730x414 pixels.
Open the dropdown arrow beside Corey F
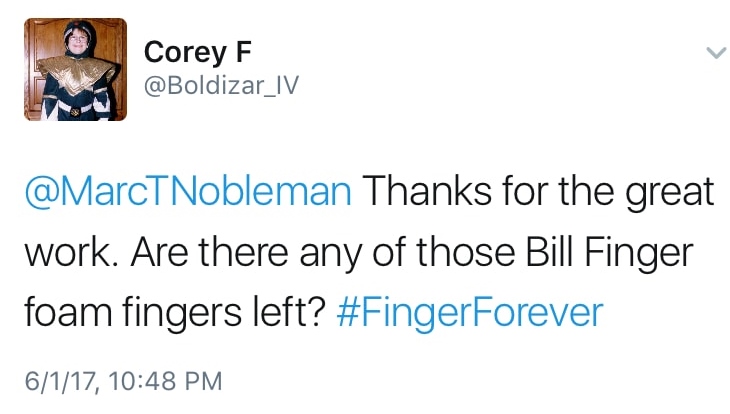pos(714,53)
